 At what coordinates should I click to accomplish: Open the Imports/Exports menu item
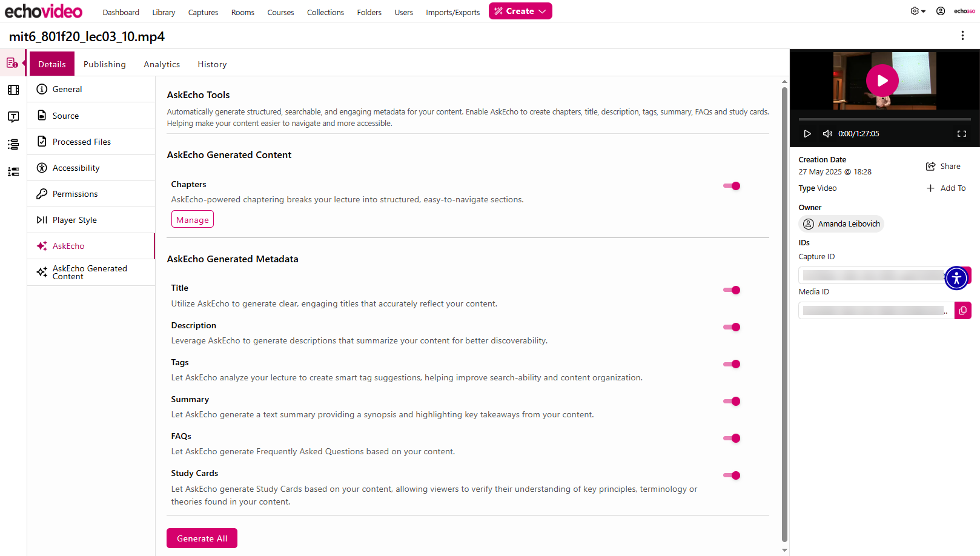click(452, 12)
